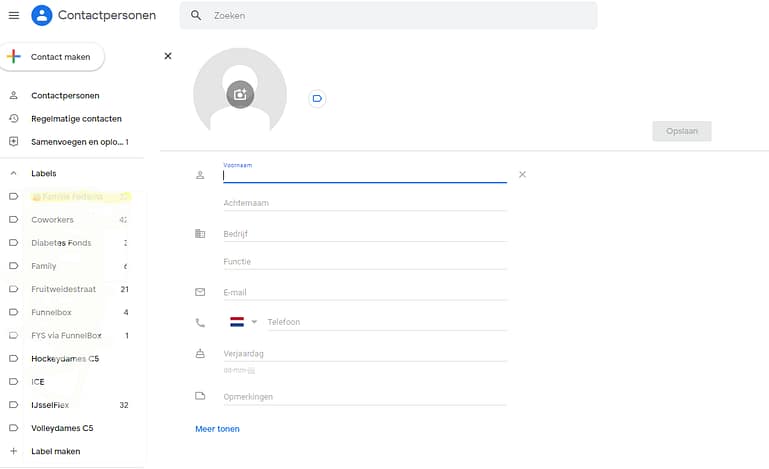Open the main hamburger menu
769x469 pixels.
coord(14,15)
